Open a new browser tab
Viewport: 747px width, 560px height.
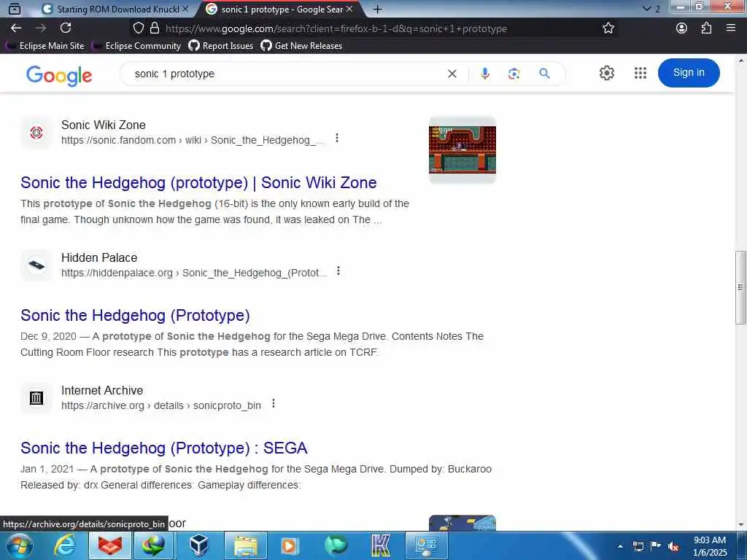tap(377, 9)
